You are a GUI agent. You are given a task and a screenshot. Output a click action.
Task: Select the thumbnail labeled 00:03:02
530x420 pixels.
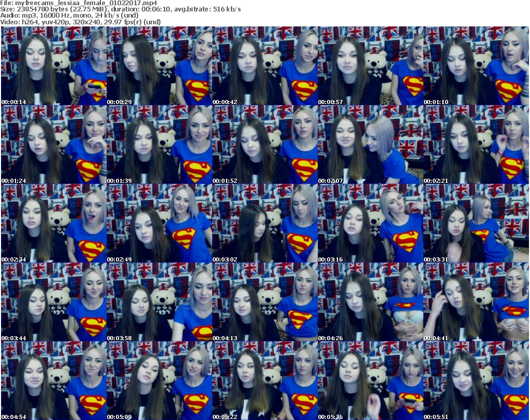(265, 223)
